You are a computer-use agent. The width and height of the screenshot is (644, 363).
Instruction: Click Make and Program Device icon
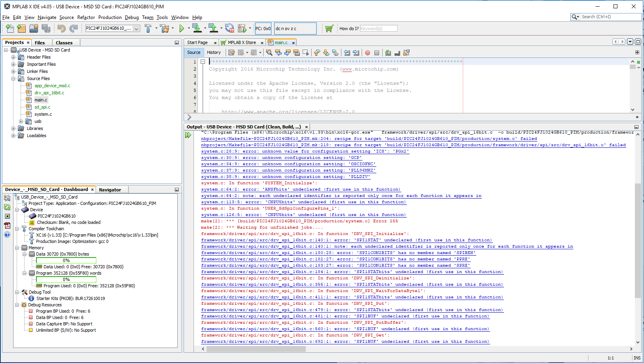tap(197, 28)
